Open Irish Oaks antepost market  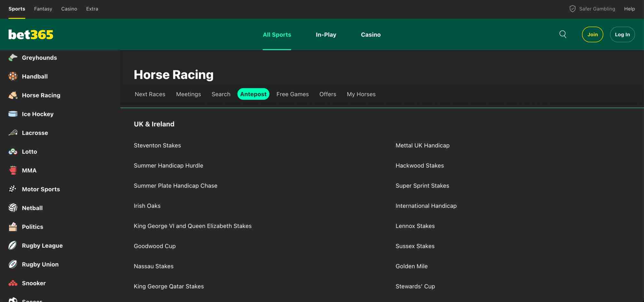coord(147,206)
